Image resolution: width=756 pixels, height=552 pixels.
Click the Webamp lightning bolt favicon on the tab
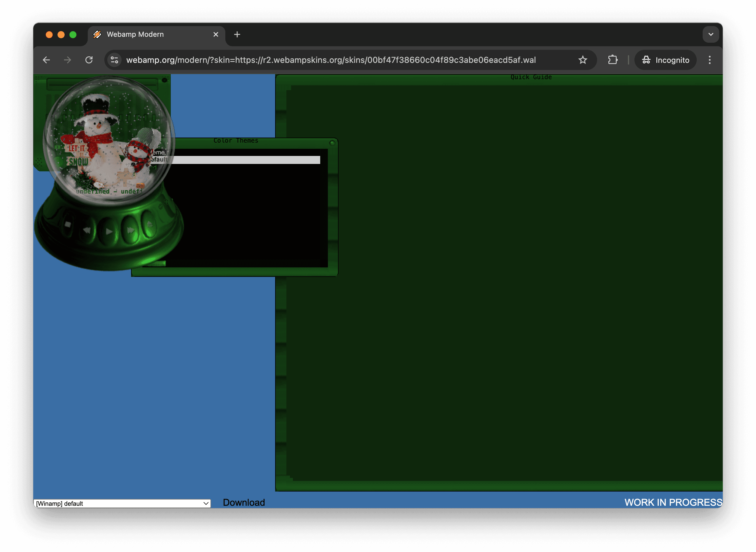click(97, 34)
